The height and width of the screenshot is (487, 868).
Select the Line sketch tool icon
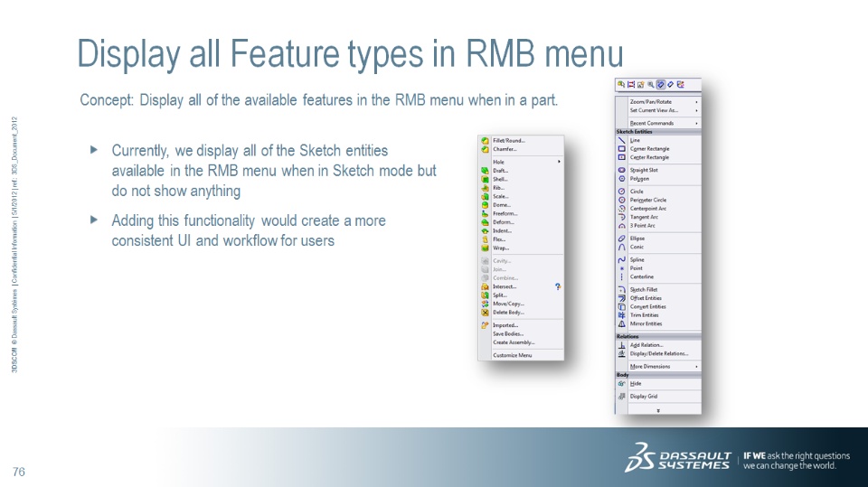[x=622, y=141]
